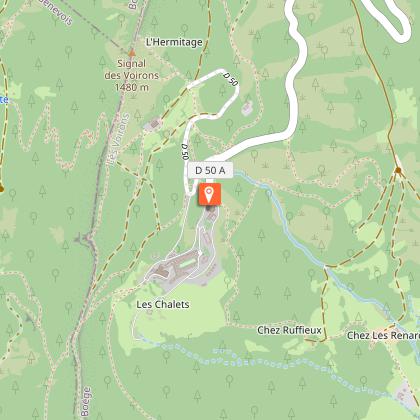The height and width of the screenshot is (420, 420).
Task: Click the Les Chalets place label
Action: [x=163, y=304]
